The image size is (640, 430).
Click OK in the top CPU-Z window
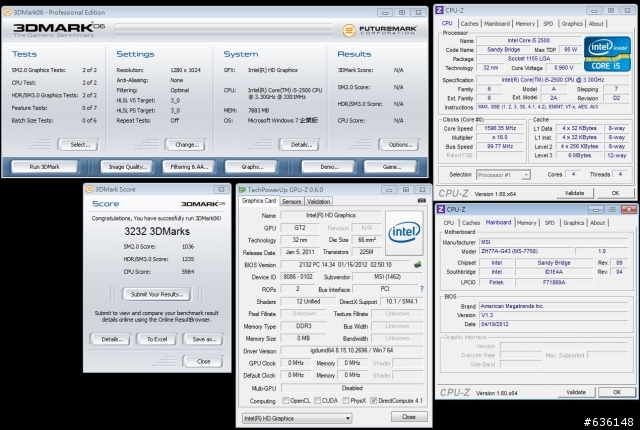[x=616, y=193]
